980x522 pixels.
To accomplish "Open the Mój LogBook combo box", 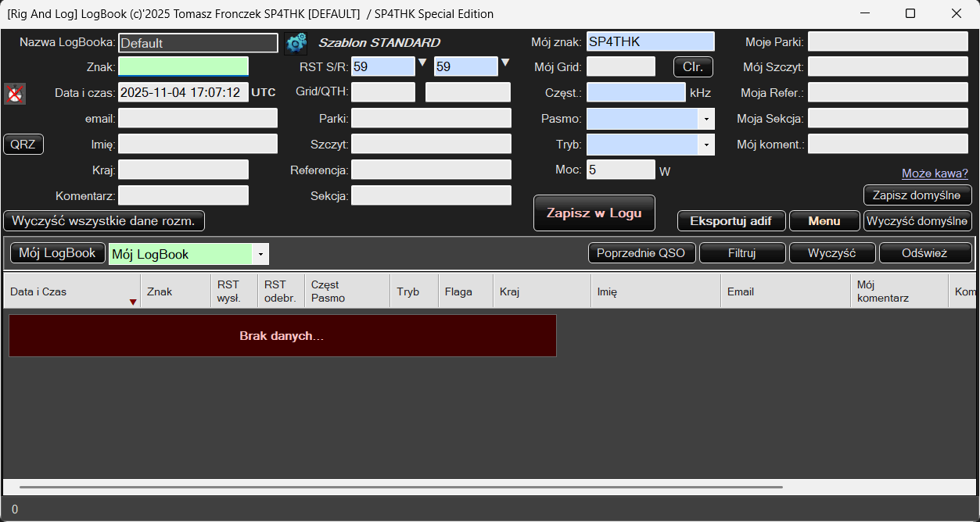I will [261, 254].
